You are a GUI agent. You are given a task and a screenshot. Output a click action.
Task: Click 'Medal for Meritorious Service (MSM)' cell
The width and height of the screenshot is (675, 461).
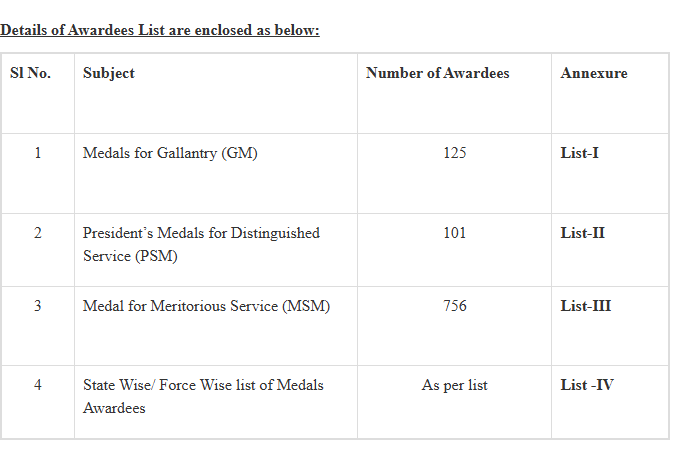click(x=206, y=306)
